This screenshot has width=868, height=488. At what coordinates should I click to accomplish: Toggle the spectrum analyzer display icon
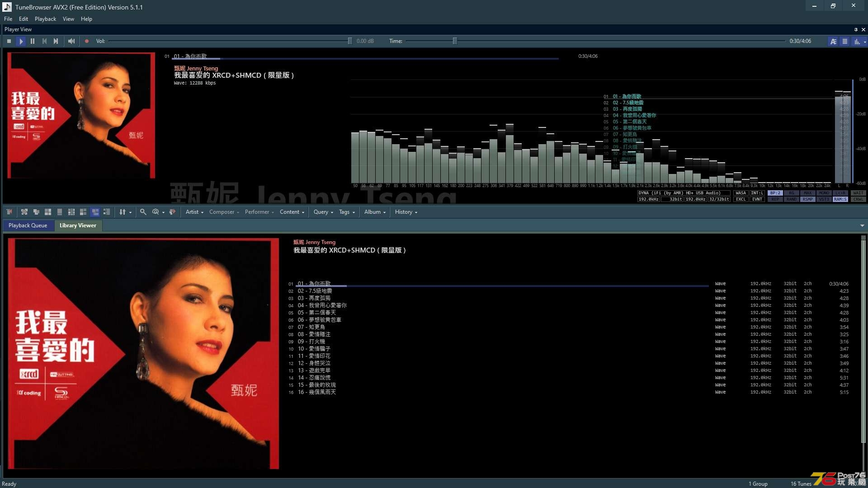[x=856, y=41]
